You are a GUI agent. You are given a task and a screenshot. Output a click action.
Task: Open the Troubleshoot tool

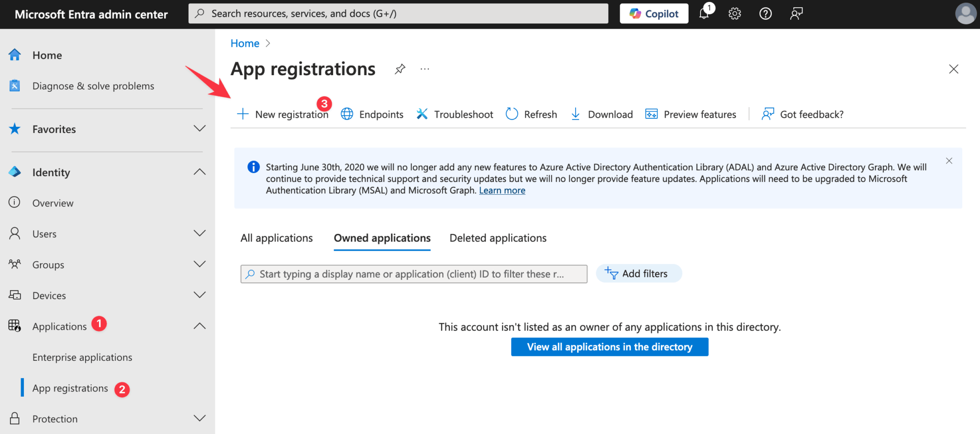[x=455, y=114]
